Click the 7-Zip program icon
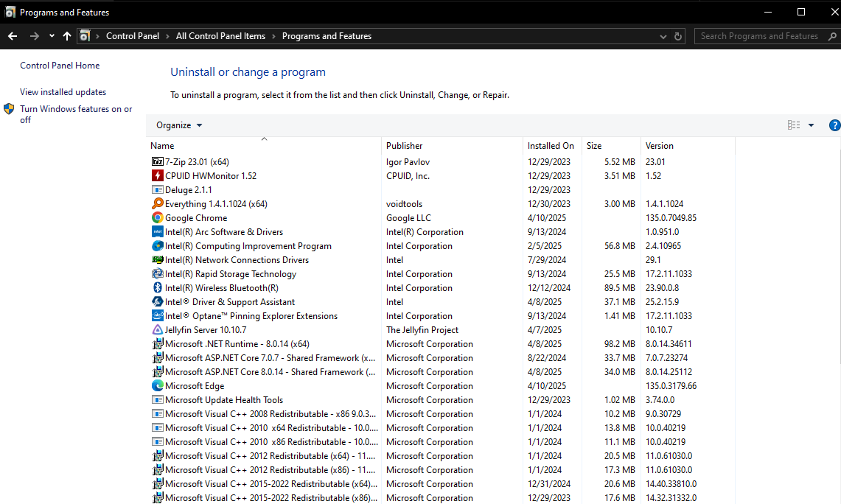The width and height of the screenshot is (841, 504). tap(157, 161)
